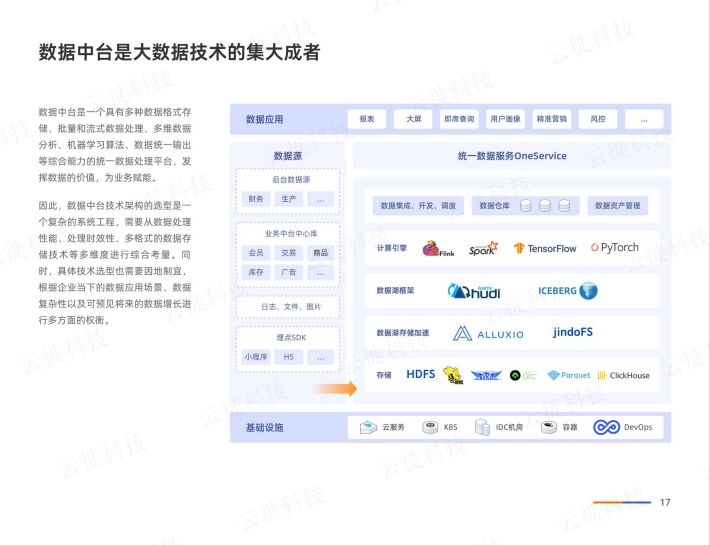The height and width of the screenshot is (546, 710).
Task: Select the 数据资产管理 box
Action: point(618,206)
